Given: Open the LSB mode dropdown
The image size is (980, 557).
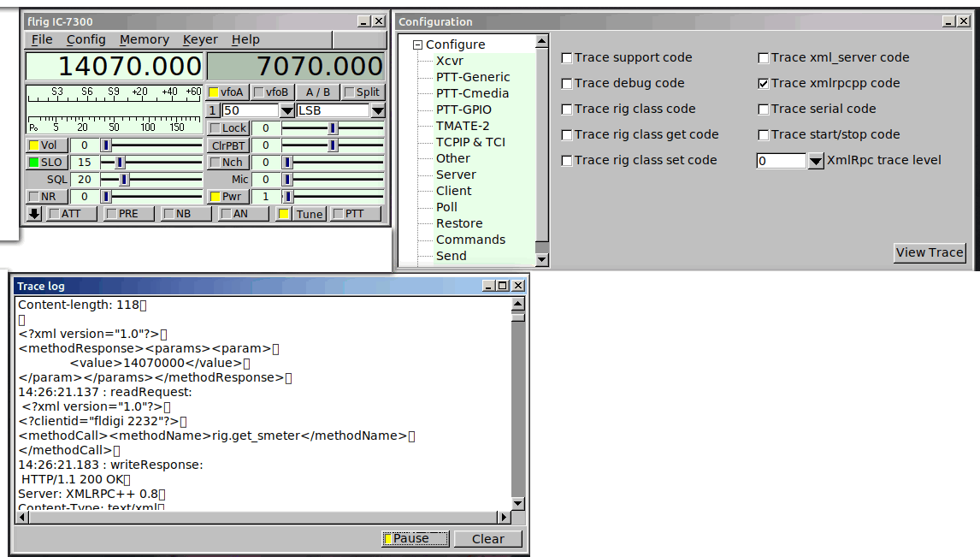Looking at the screenshot, I should [377, 111].
